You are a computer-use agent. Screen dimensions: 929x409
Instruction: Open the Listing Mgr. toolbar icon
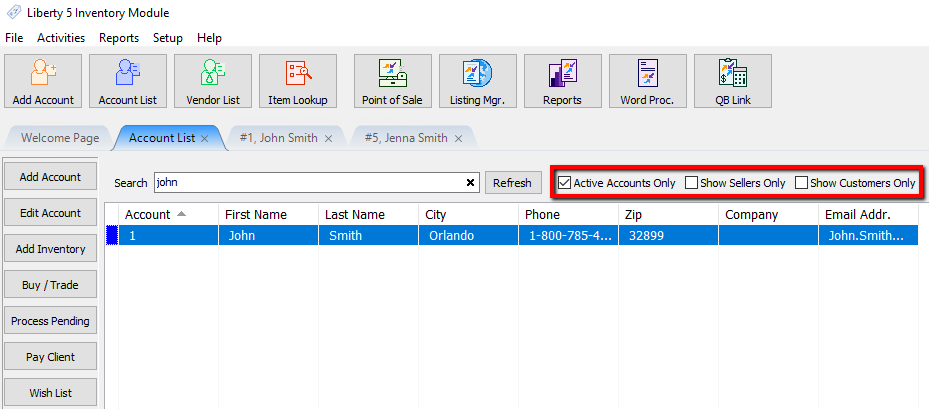point(478,81)
